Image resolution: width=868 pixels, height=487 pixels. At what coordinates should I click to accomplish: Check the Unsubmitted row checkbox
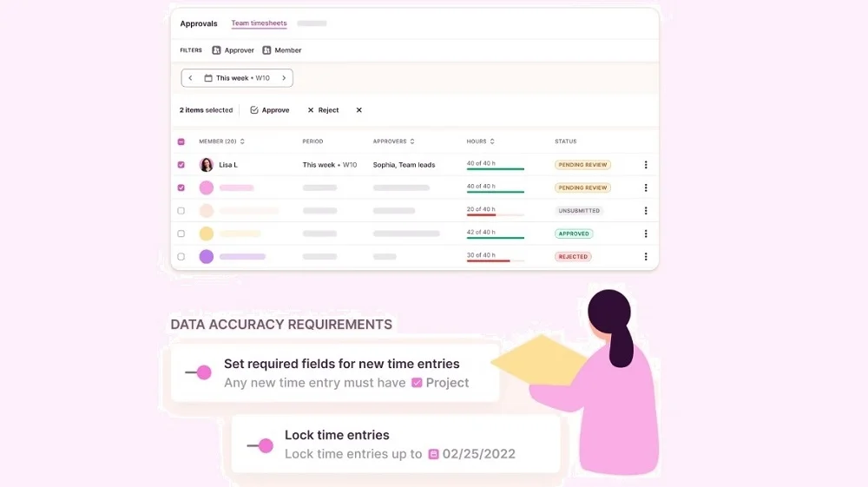point(181,211)
